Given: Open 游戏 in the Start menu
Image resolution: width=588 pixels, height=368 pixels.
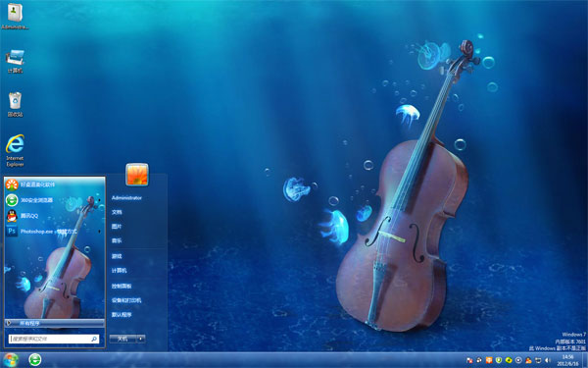Looking at the screenshot, I should pos(117,256).
